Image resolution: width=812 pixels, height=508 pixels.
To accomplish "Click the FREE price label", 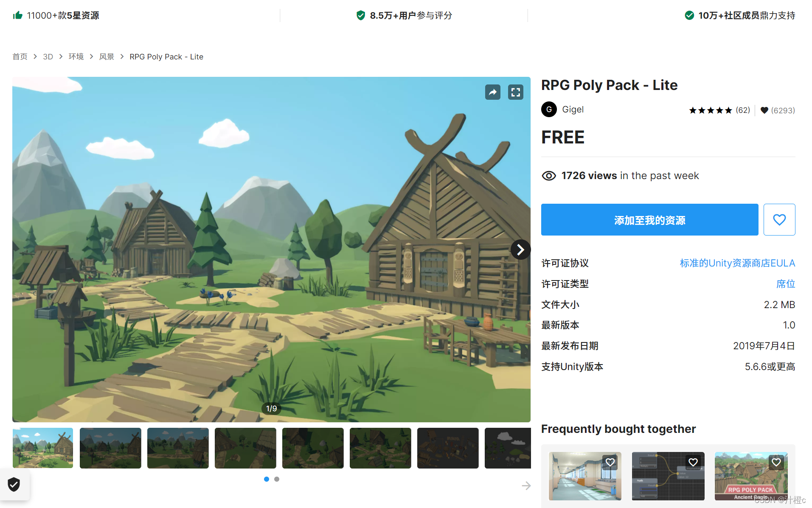I will click(x=563, y=138).
